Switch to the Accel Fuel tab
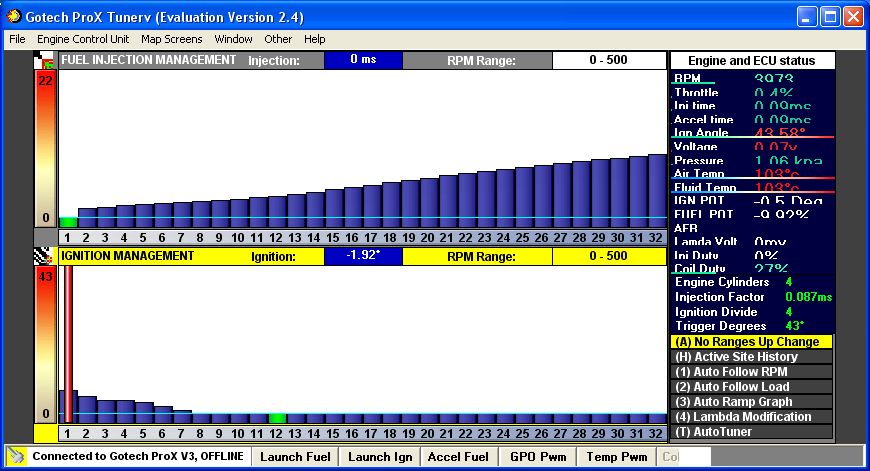 [457, 457]
